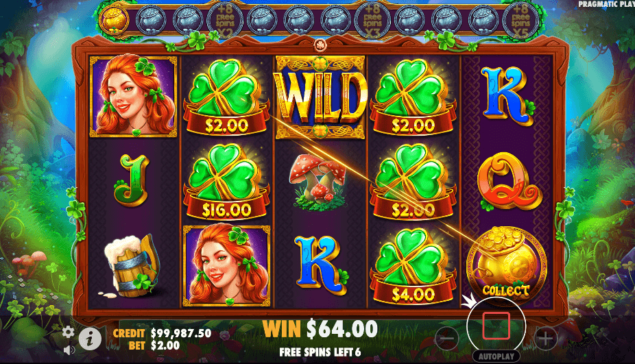Click the gold Collect pot symbol
Screen dimensions: 635x364
point(506,267)
